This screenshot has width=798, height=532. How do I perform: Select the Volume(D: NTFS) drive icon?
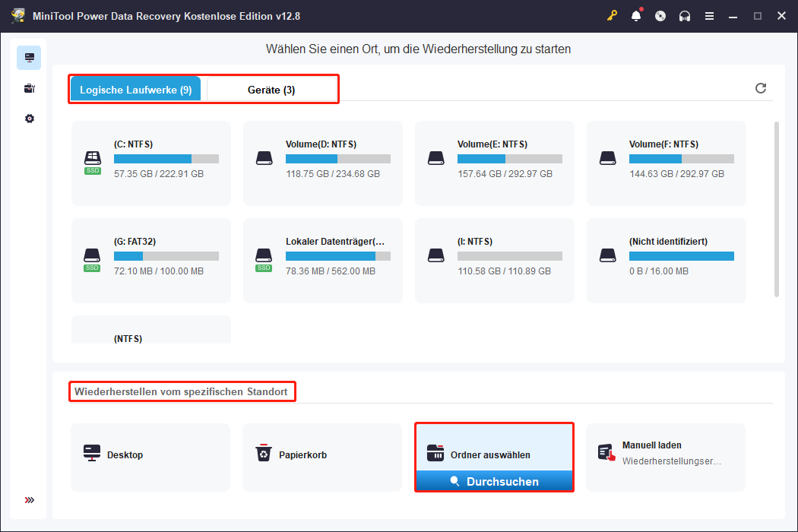click(264, 158)
